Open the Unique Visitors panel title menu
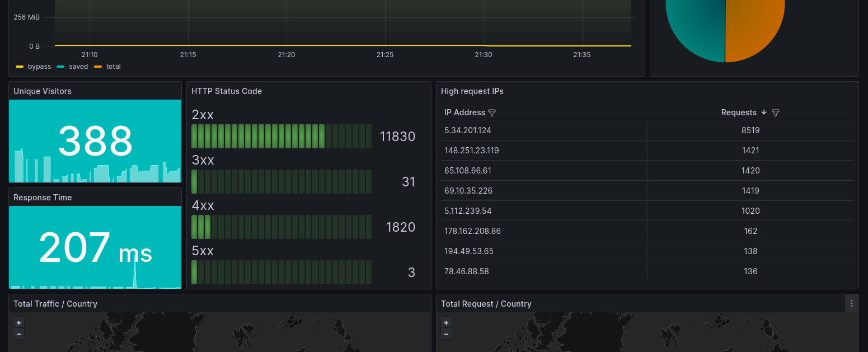The width and height of the screenshot is (868, 352). [x=43, y=91]
